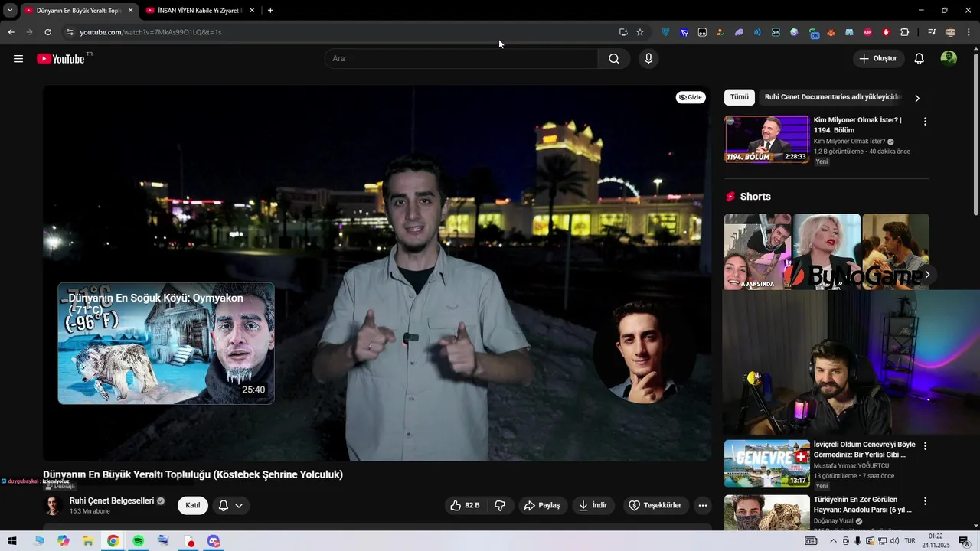Viewport: 980px width, 551px height.
Task: Open a new browser tab
Action: 270,11
